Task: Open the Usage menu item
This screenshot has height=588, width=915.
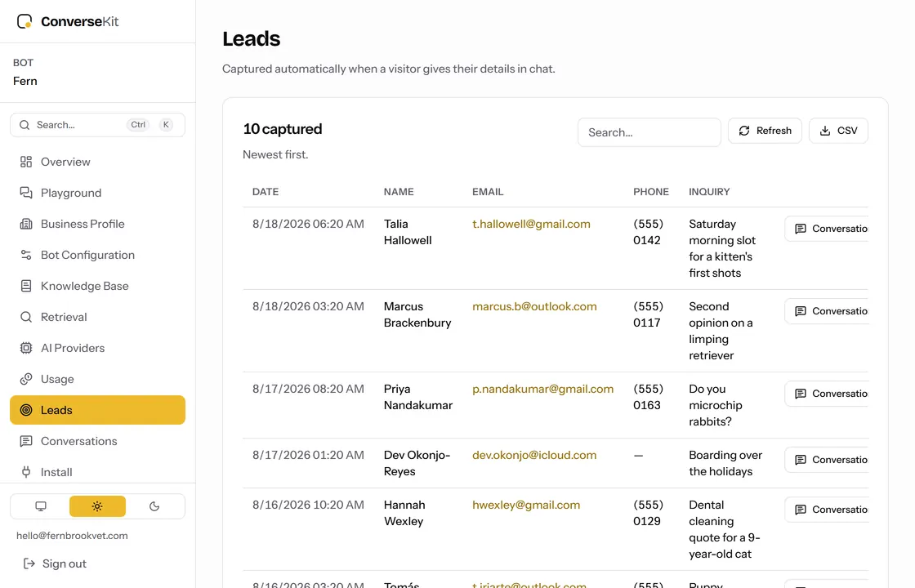Action: [x=97, y=379]
